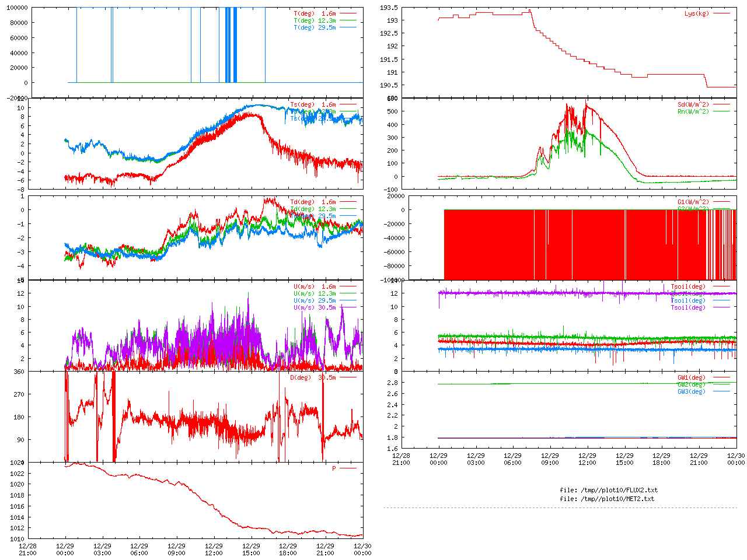Screen dimensions: 747x560
Task: Click the 'U(m/s) 29.5m' legend label
Action: [x=315, y=301]
